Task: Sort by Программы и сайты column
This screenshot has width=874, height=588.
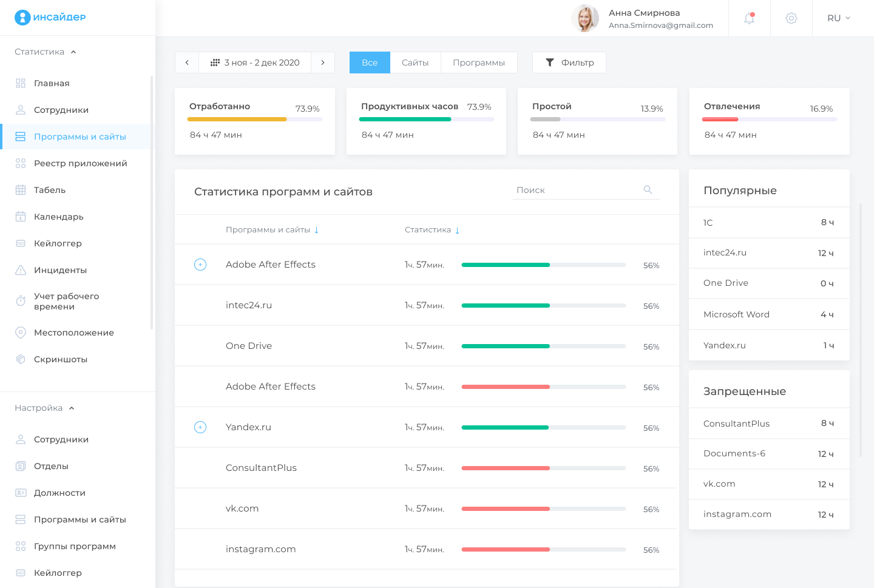Action: click(x=272, y=230)
